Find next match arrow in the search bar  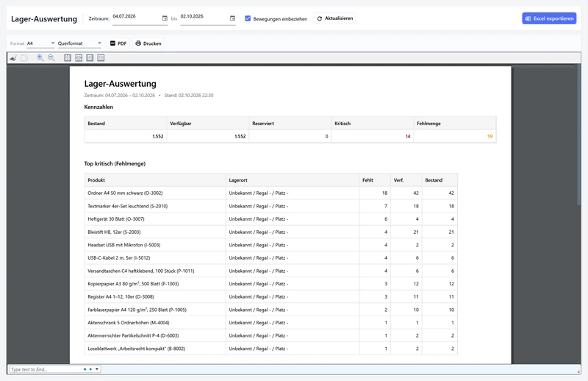coord(90,369)
